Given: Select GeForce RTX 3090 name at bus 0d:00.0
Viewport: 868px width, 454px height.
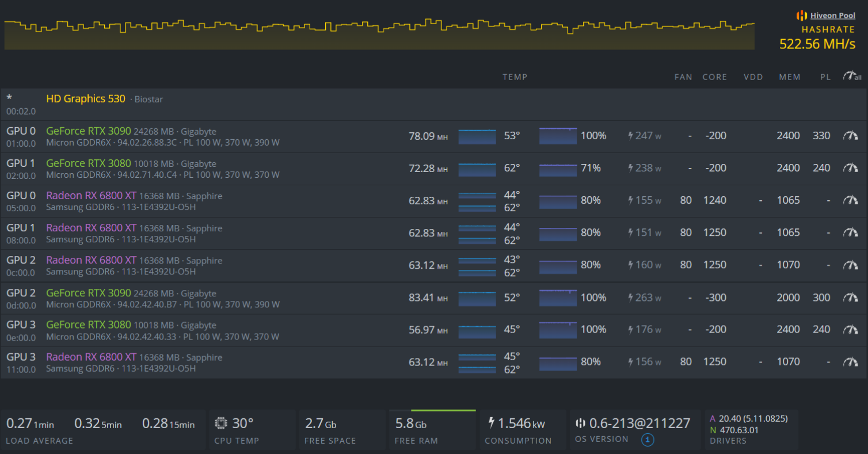Looking at the screenshot, I should 89,292.
